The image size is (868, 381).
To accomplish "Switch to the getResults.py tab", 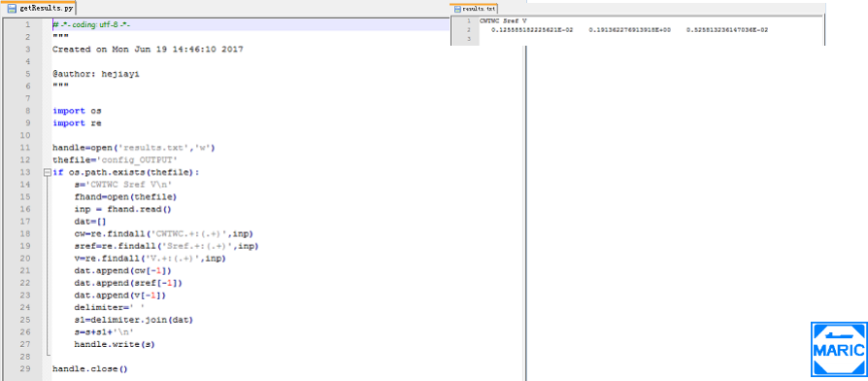I will click(x=38, y=8).
